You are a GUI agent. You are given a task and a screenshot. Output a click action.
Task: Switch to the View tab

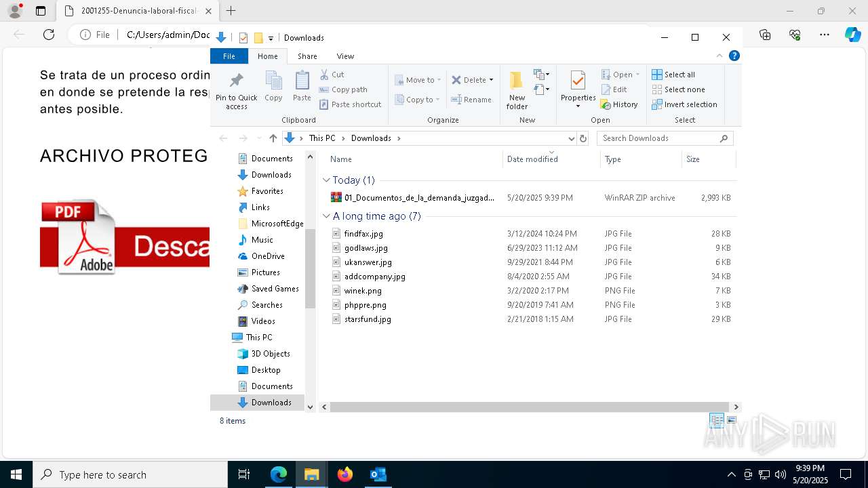tap(345, 56)
